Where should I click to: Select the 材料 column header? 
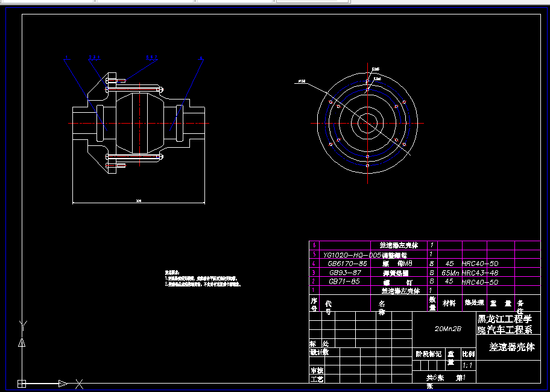click(x=449, y=303)
